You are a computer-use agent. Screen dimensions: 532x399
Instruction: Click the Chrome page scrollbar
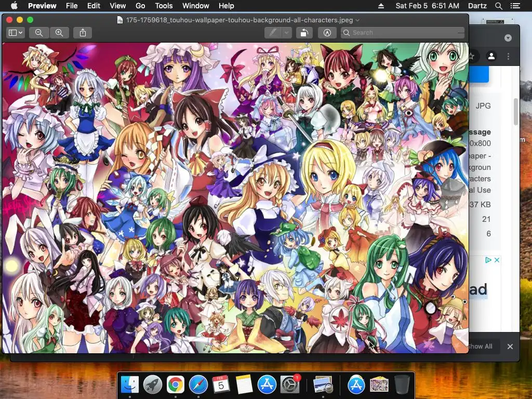516,112
